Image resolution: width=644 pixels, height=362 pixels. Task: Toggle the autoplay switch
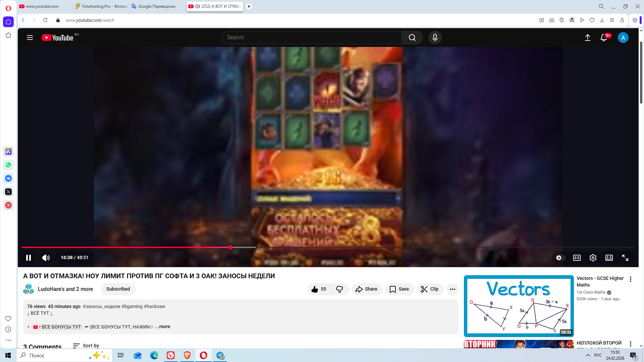pos(559,258)
